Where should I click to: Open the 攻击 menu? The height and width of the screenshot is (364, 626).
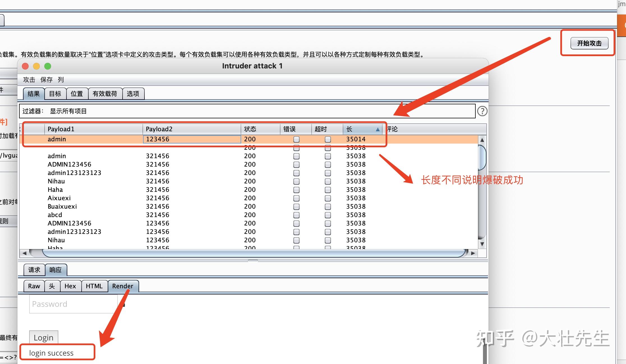29,80
